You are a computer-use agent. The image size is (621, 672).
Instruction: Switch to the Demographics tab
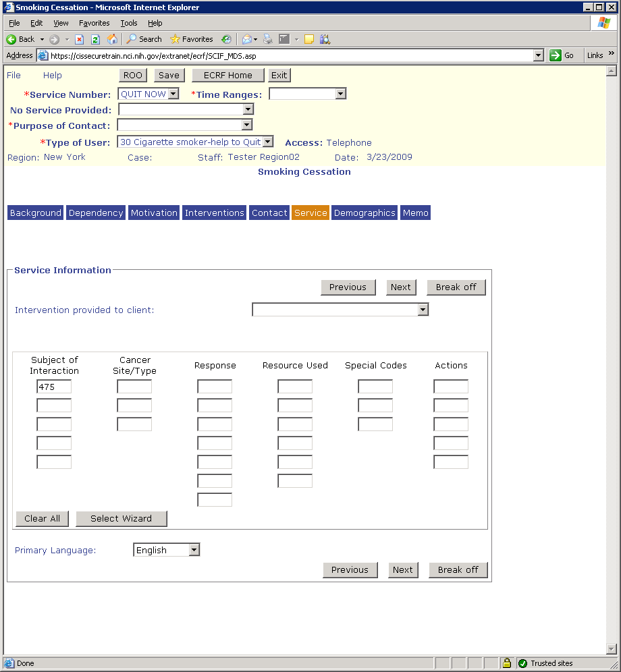[364, 213]
